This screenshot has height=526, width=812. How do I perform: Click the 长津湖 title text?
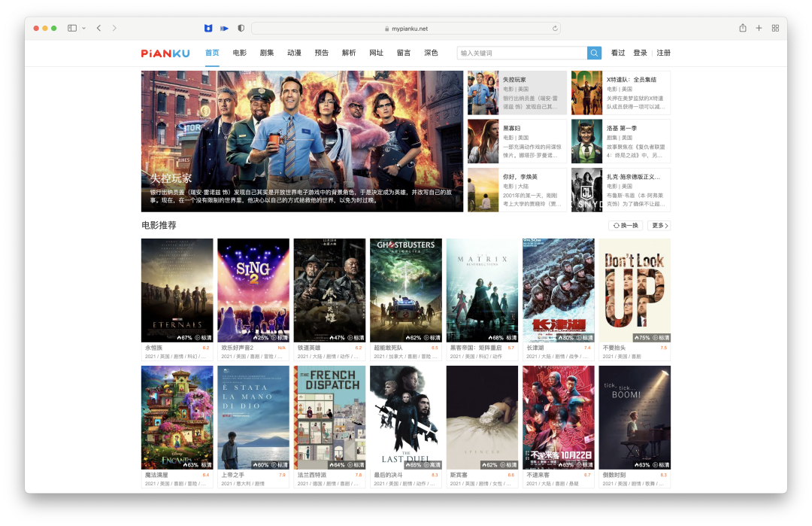tap(535, 348)
